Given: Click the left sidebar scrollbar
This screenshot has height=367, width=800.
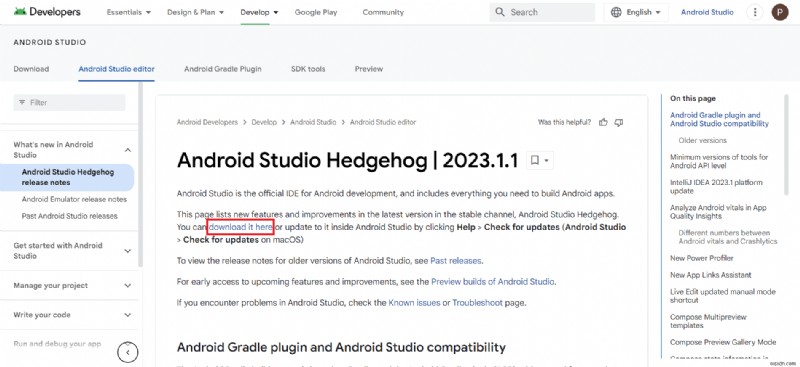Looking at the screenshot, I should [141, 174].
